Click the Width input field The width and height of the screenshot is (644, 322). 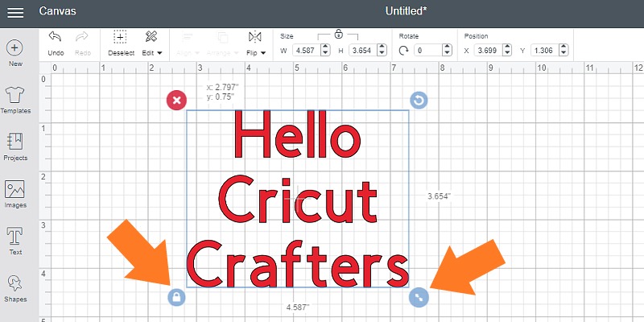pyautogui.click(x=306, y=51)
